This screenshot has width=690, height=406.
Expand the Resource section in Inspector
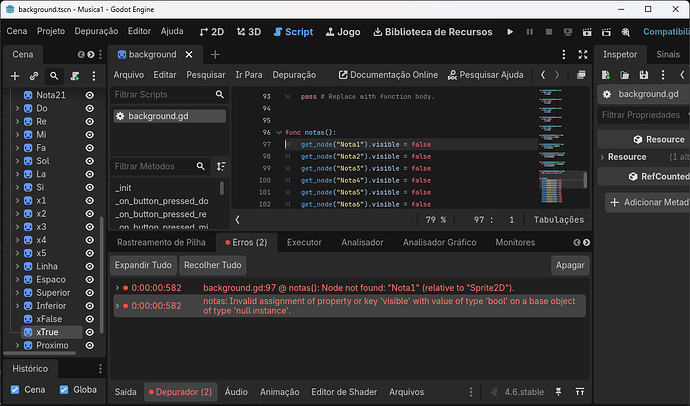602,157
